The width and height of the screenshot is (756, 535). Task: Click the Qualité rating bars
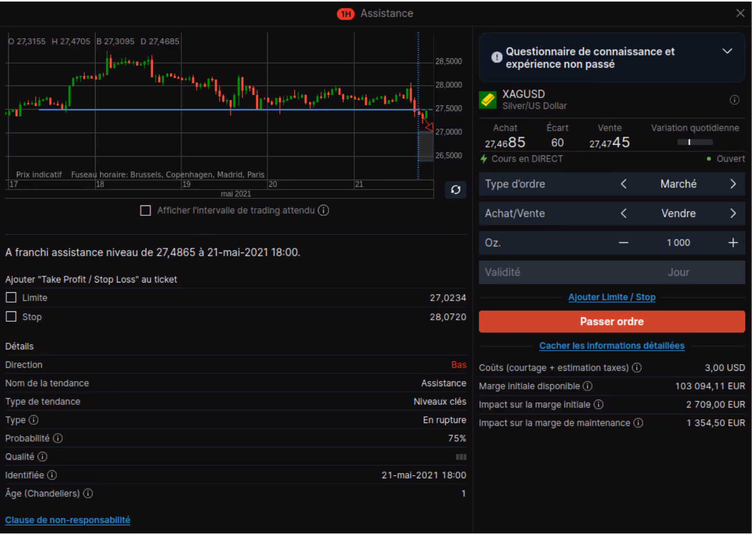(x=461, y=457)
